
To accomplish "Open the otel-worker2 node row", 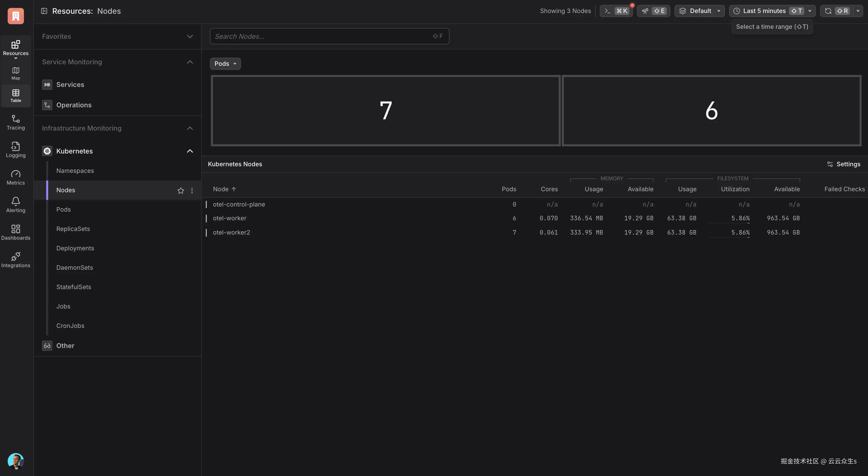I will pos(232,233).
